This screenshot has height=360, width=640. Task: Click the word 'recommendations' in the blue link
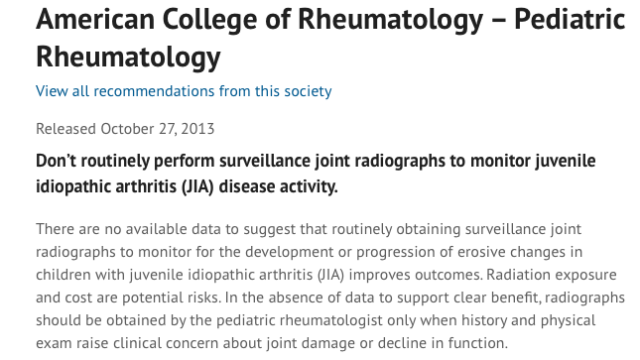click(154, 91)
